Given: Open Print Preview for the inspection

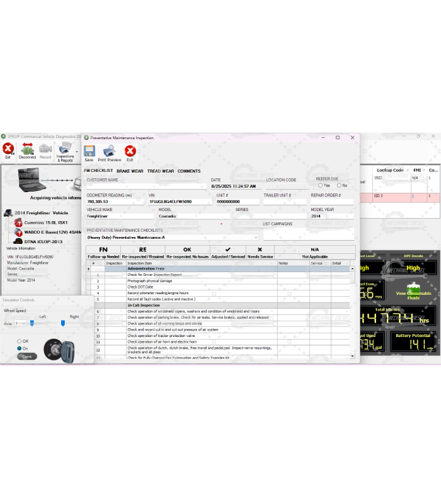Looking at the screenshot, I should pos(109,151).
